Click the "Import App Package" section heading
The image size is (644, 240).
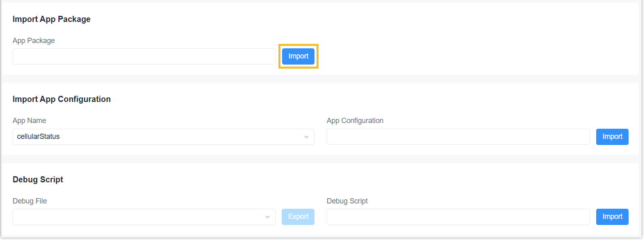pyautogui.click(x=51, y=19)
